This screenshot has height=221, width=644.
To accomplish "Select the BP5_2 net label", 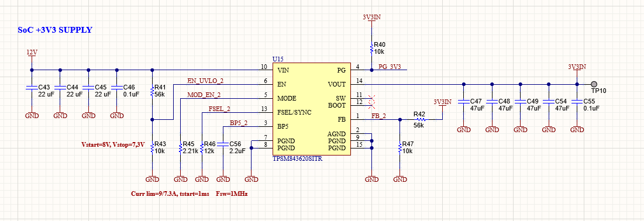I will pos(239,123).
